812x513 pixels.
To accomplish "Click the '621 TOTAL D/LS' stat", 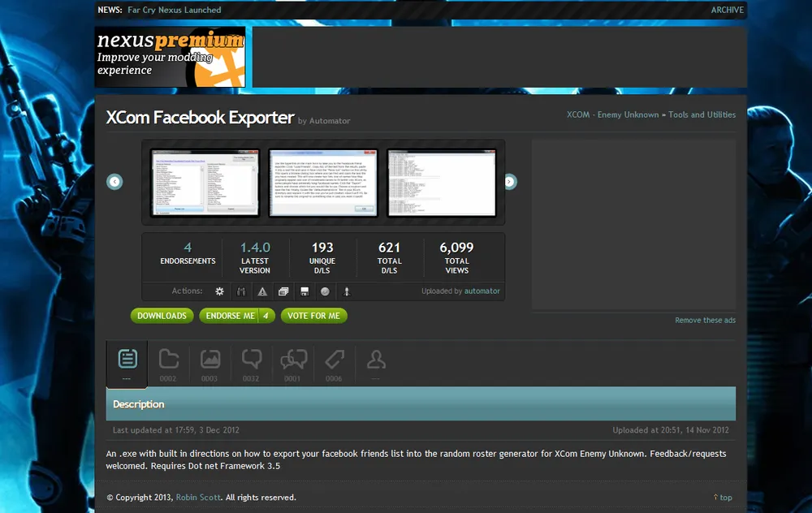I will 390,257.
